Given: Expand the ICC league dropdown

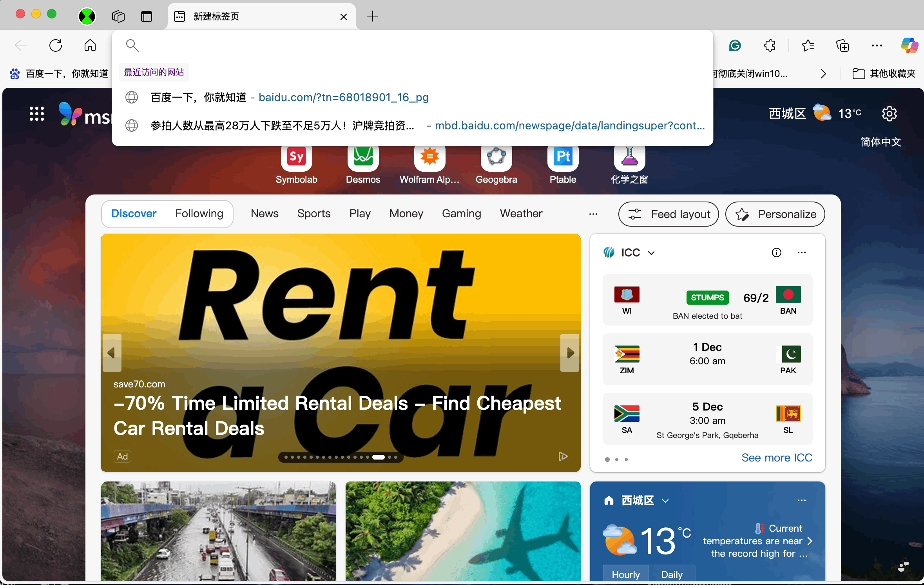Looking at the screenshot, I should pos(651,253).
